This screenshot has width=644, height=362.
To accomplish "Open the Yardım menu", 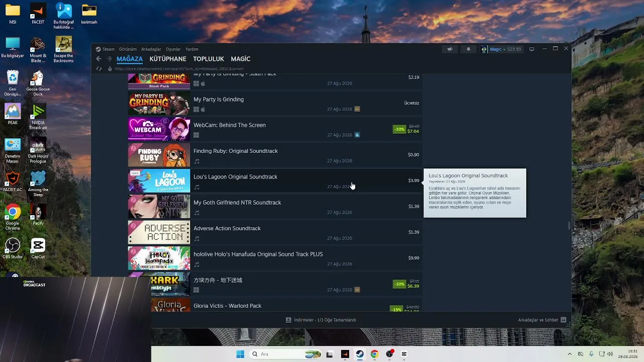I will [192, 49].
